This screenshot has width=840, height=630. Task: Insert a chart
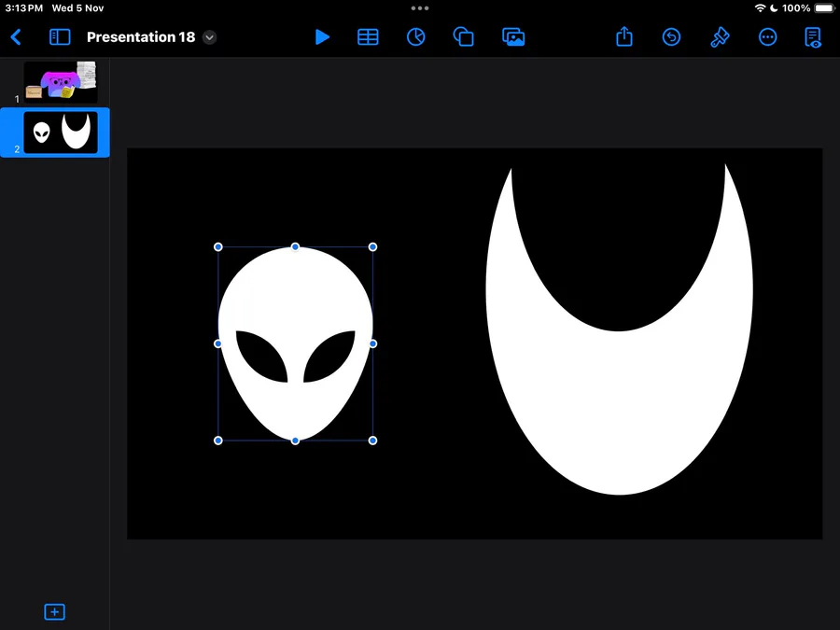[x=415, y=37]
